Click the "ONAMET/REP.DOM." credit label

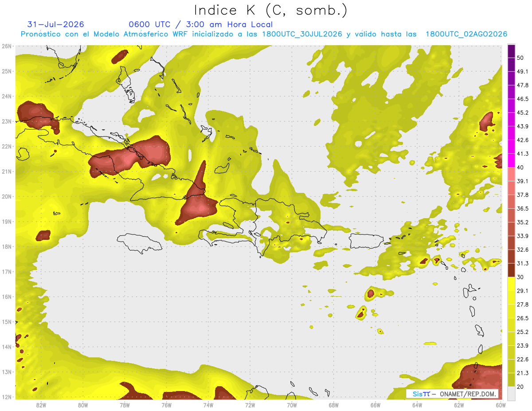click(x=468, y=394)
